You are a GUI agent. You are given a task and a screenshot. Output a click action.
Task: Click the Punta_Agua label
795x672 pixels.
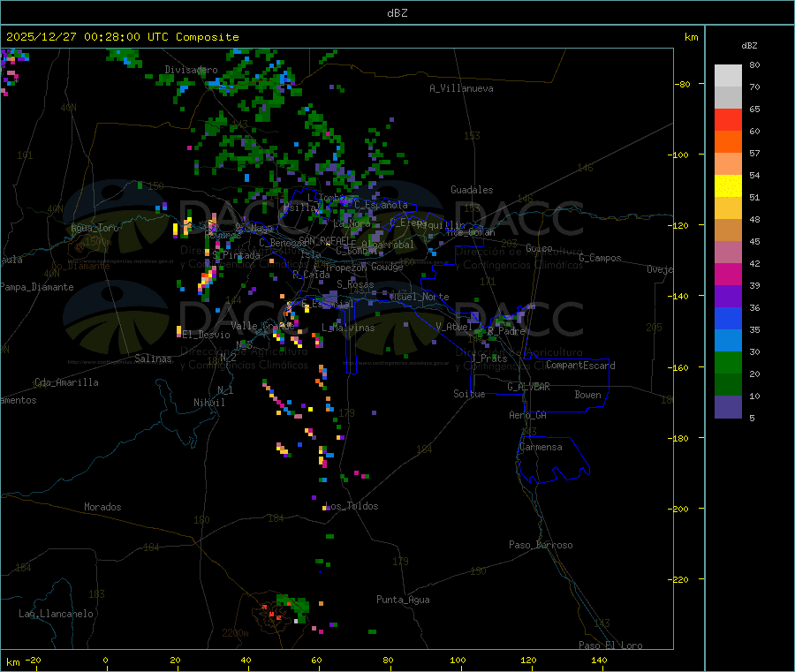pos(403,600)
